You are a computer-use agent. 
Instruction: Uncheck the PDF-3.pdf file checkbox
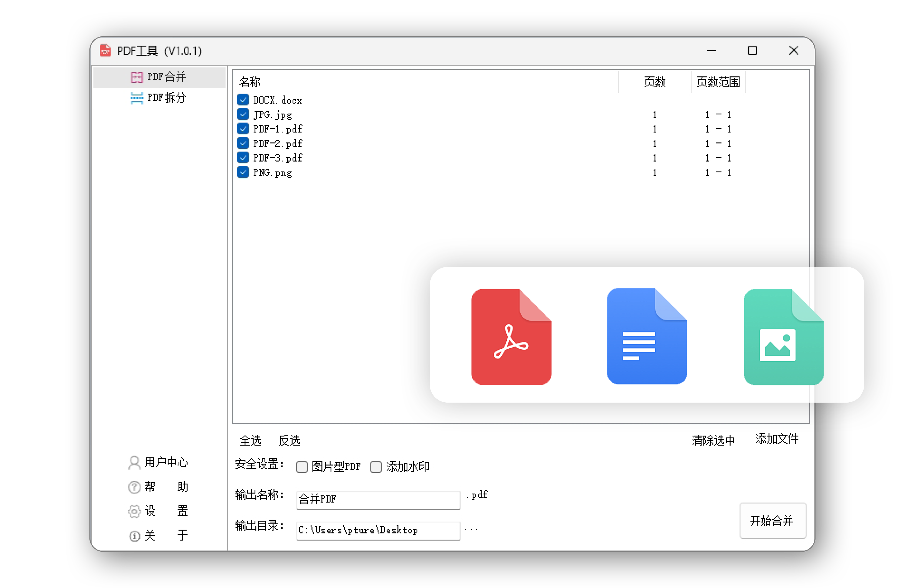(243, 157)
